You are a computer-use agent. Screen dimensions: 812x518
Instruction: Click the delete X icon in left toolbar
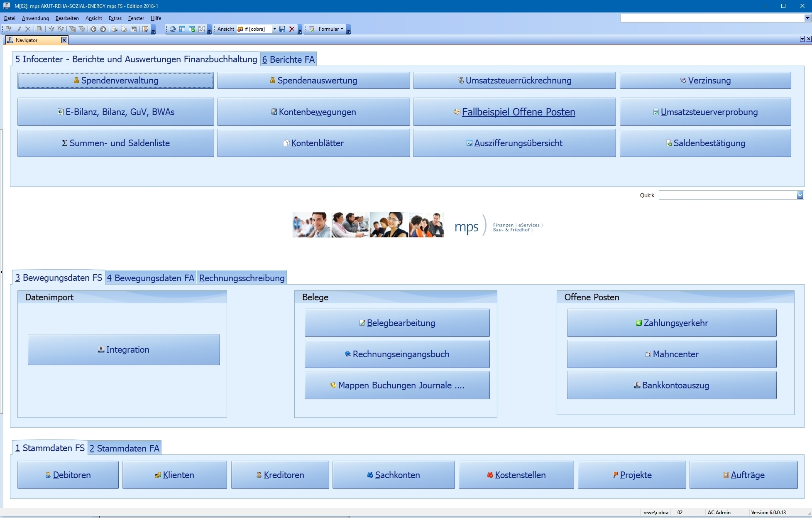(28, 29)
